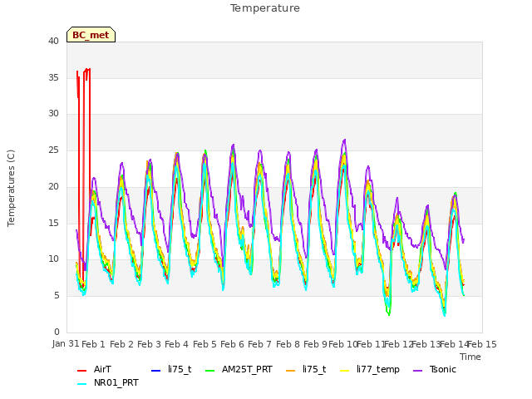Click the Feb 8 date tick label

(288, 344)
